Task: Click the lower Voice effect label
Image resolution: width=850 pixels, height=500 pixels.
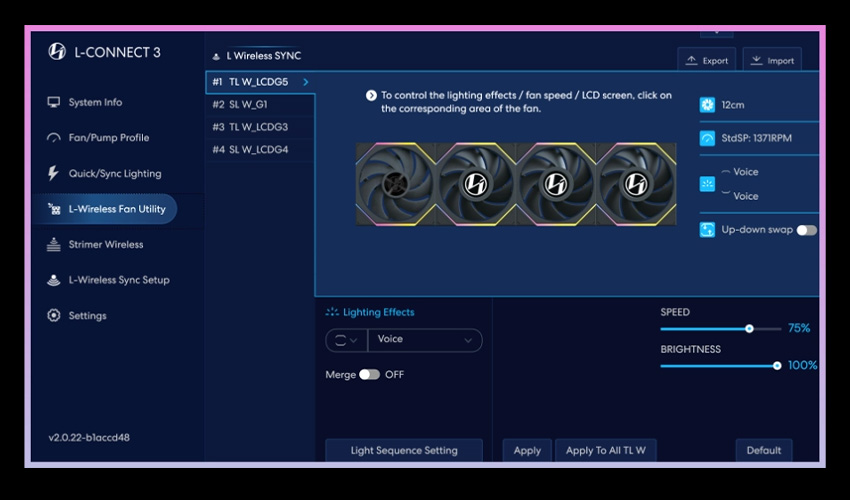Action: coord(745,196)
